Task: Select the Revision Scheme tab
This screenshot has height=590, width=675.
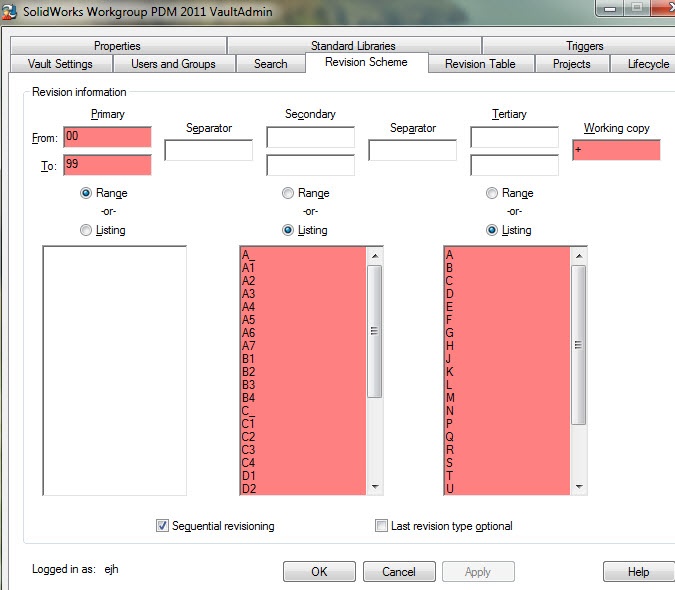Action: click(366, 62)
